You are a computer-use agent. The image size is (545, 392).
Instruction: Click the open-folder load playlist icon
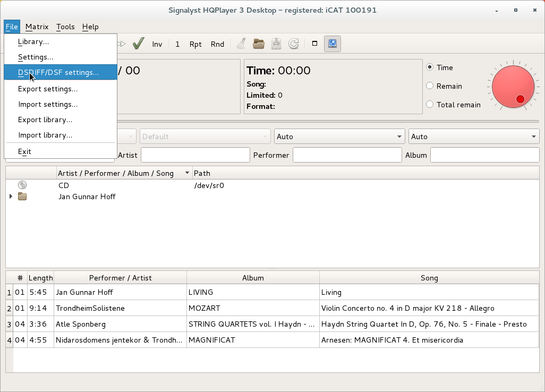coord(259,44)
